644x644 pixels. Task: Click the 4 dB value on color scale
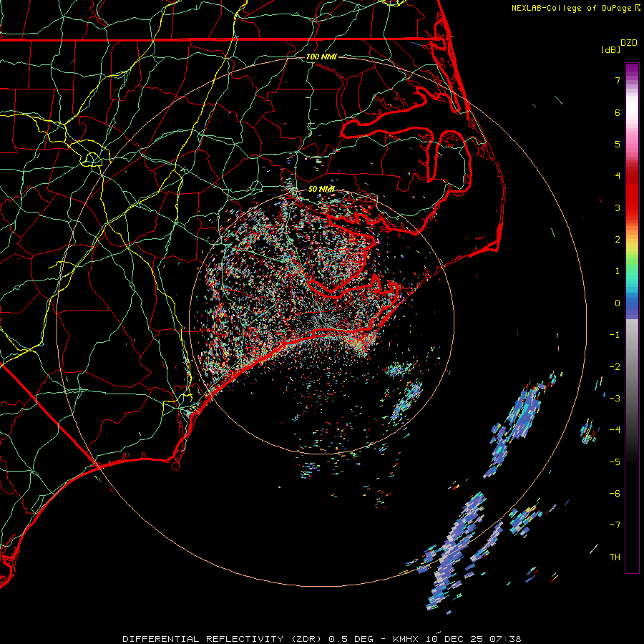click(x=618, y=176)
